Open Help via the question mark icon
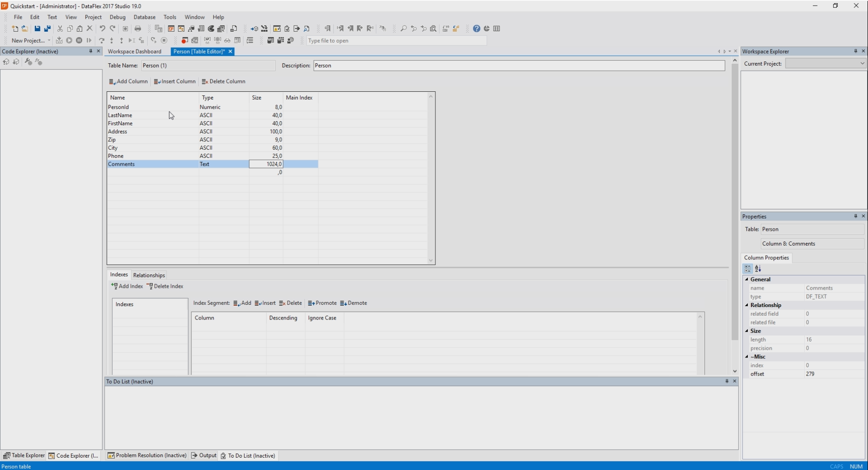The height and width of the screenshot is (470, 868). [477, 28]
